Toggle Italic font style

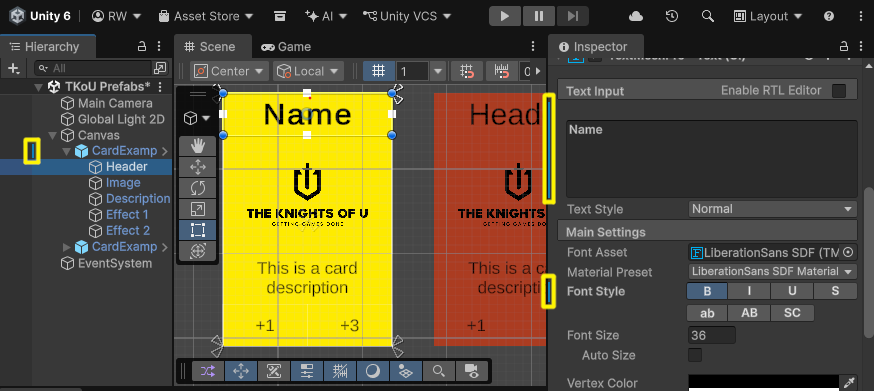[x=749, y=291]
